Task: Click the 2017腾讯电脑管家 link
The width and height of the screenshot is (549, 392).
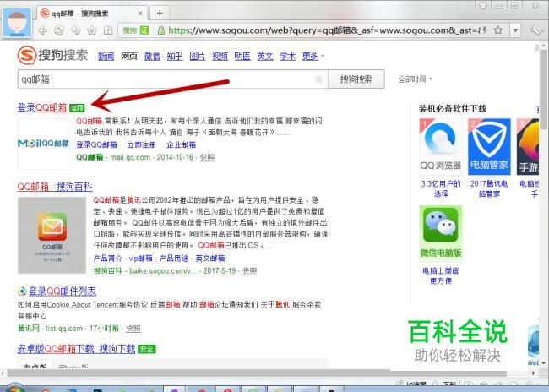Action: tap(489, 188)
